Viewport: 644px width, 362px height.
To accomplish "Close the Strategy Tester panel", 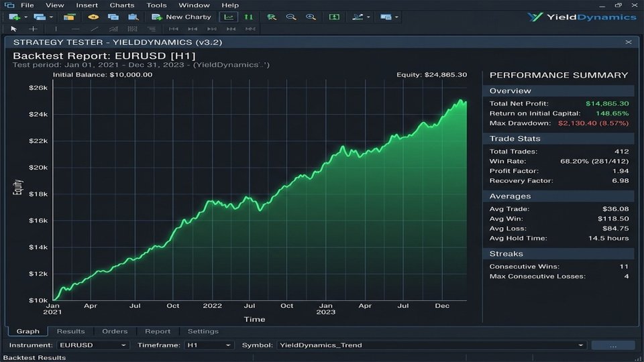I will 629,42.
